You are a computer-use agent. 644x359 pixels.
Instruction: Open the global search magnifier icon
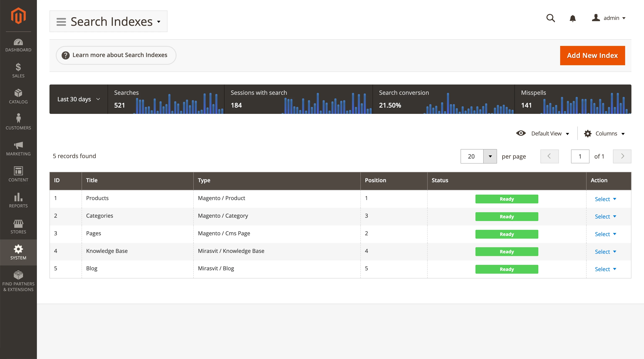[x=551, y=18]
